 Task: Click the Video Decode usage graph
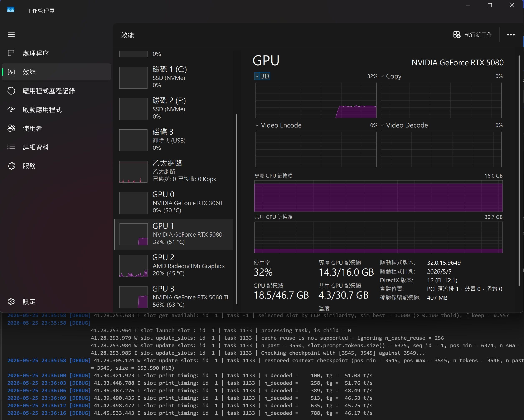pyautogui.click(x=441, y=149)
